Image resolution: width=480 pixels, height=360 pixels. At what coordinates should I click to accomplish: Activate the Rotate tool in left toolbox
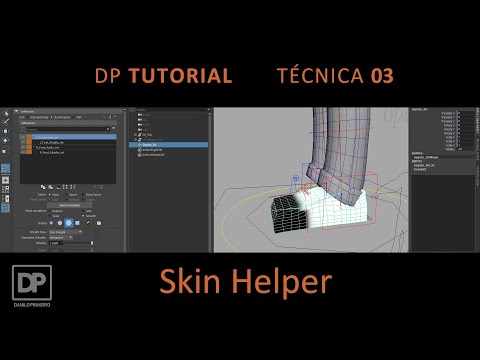click(5, 140)
